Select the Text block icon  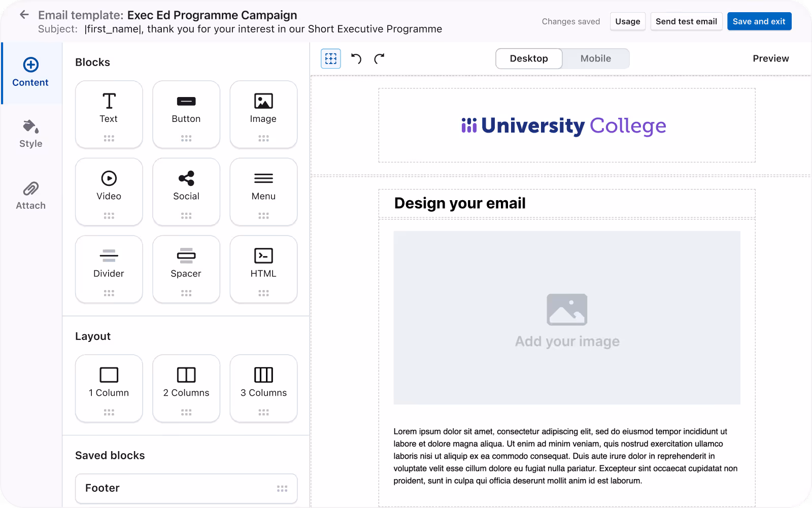click(x=109, y=114)
